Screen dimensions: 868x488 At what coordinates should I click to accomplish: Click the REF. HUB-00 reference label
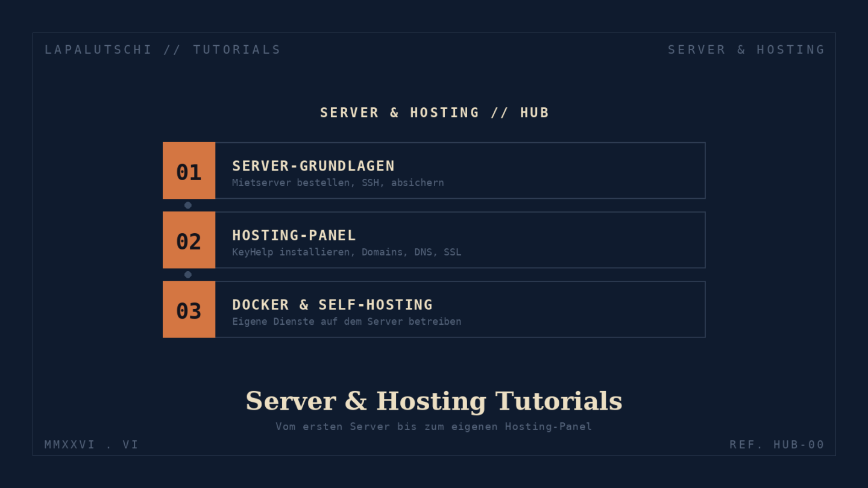pos(777,445)
